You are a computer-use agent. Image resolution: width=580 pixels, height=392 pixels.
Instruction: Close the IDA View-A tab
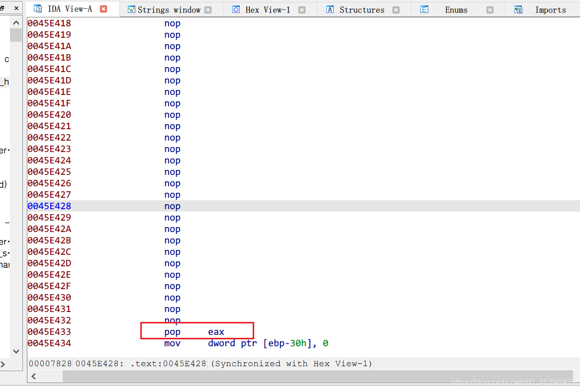pyautogui.click(x=103, y=9)
